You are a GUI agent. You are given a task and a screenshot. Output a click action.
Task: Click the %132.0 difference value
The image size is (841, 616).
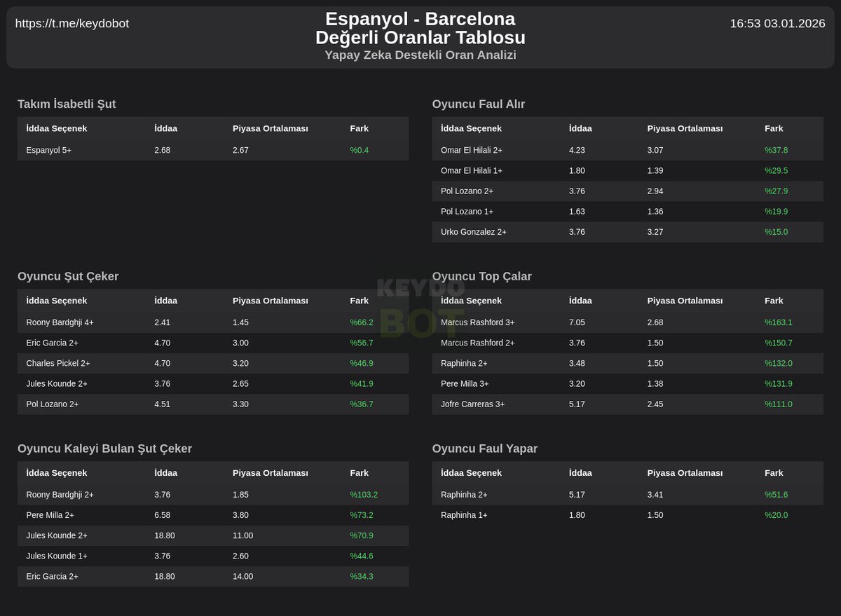(779, 363)
